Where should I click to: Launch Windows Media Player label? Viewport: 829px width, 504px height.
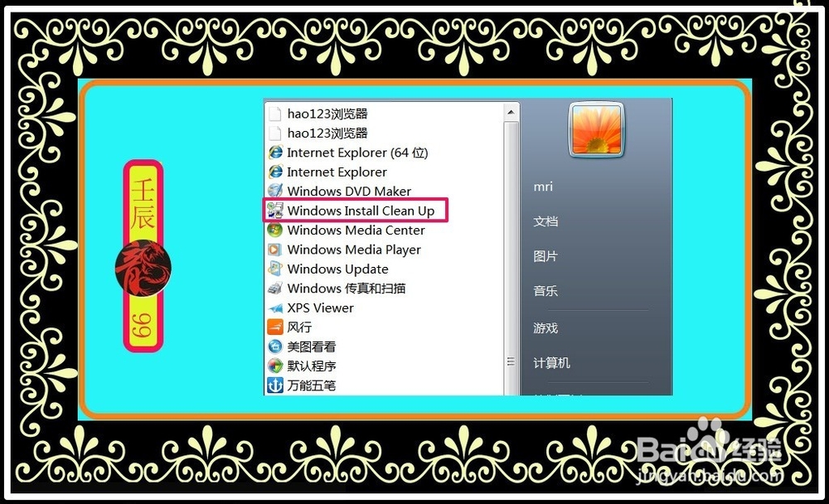pos(354,250)
